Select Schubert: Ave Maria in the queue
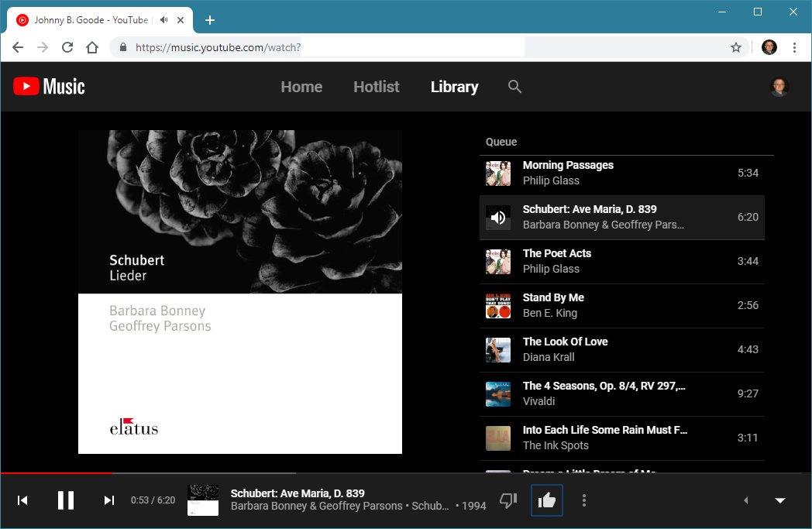 coord(622,218)
